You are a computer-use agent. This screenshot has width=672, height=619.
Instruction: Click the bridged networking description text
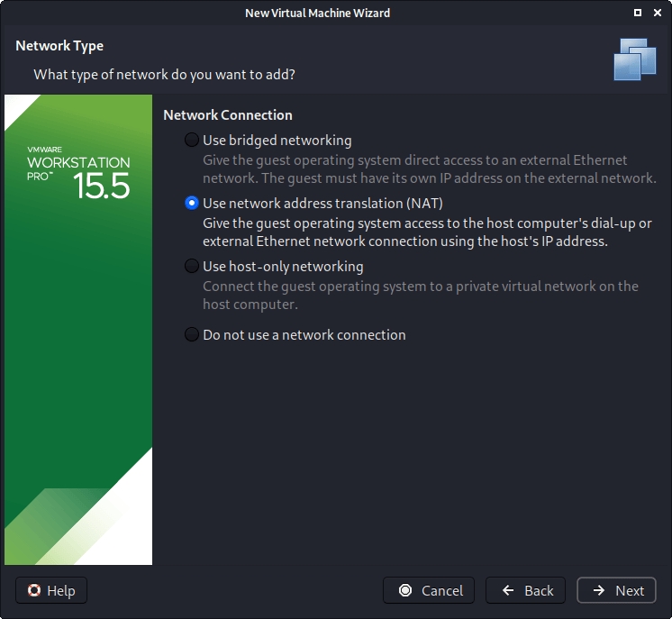[428, 169]
